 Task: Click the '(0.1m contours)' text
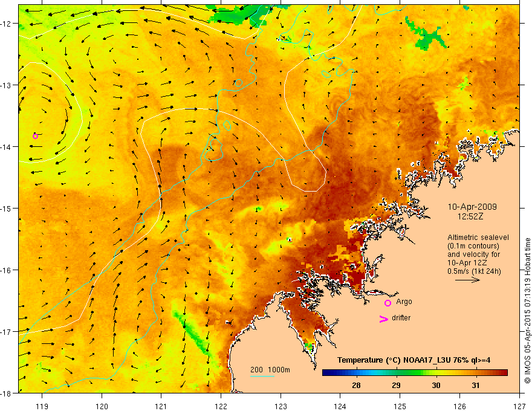(x=473, y=246)
